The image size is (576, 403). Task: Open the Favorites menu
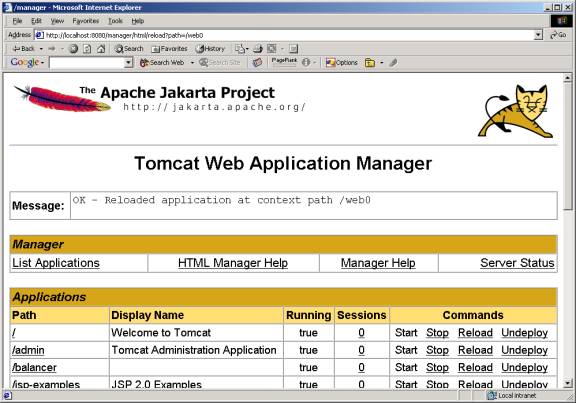pos(86,21)
